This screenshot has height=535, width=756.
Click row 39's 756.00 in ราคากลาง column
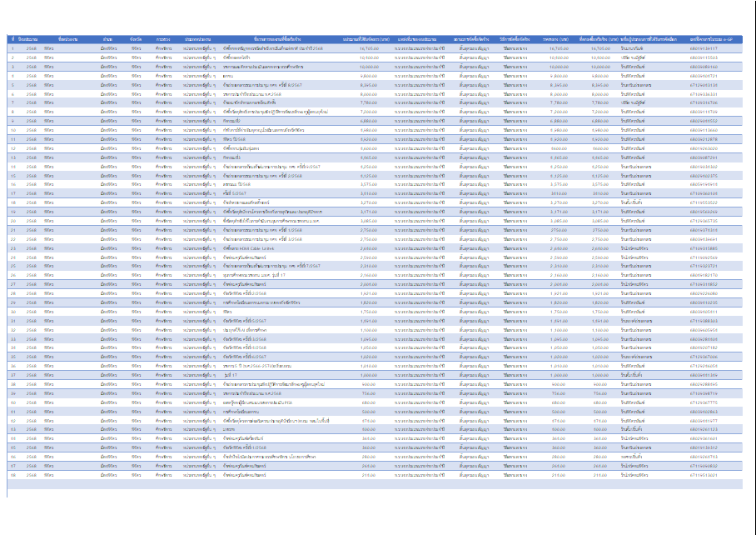[x=560, y=393]
